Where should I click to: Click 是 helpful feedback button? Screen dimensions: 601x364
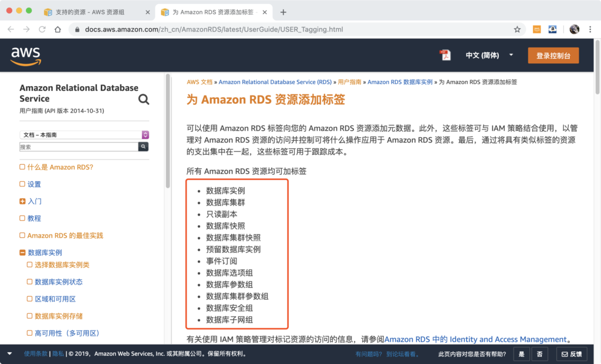click(x=521, y=354)
